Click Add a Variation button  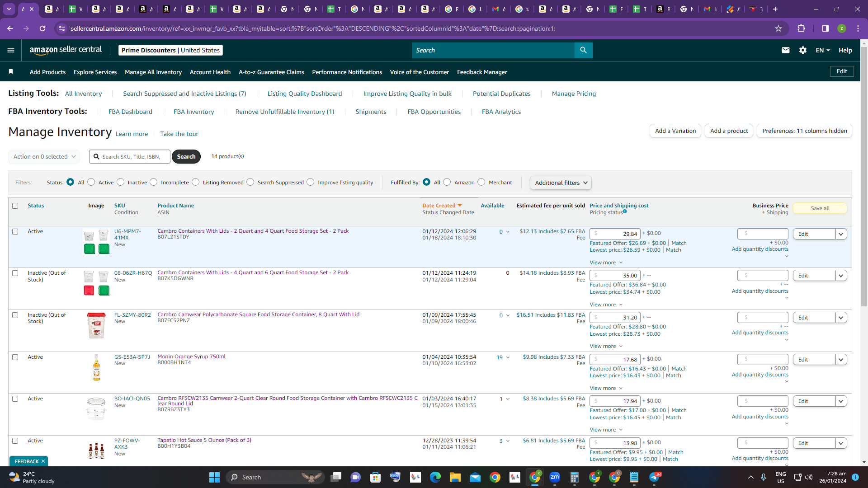pyautogui.click(x=675, y=131)
